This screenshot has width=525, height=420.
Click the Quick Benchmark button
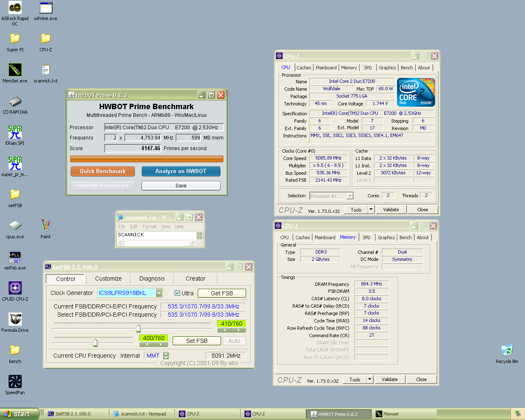coord(103,171)
